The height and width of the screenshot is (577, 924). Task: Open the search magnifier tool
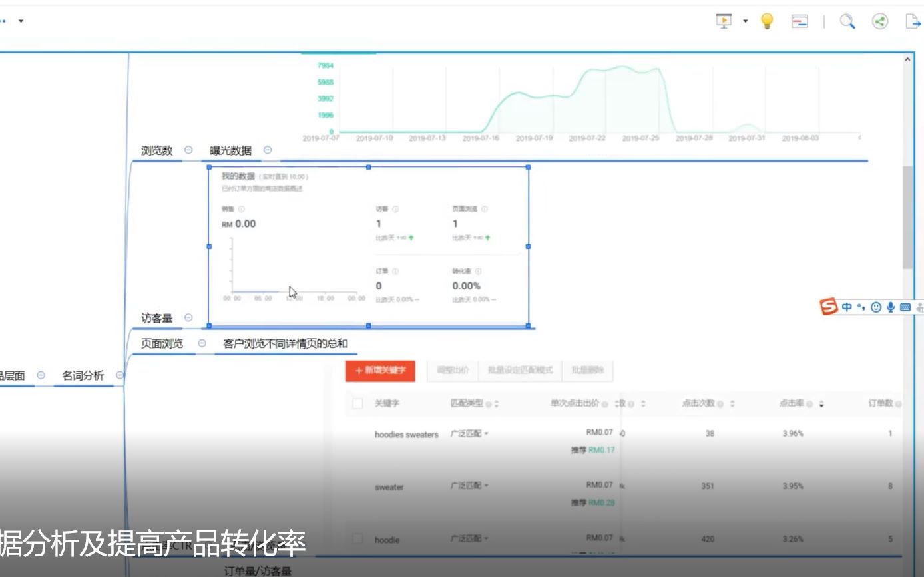tap(847, 21)
